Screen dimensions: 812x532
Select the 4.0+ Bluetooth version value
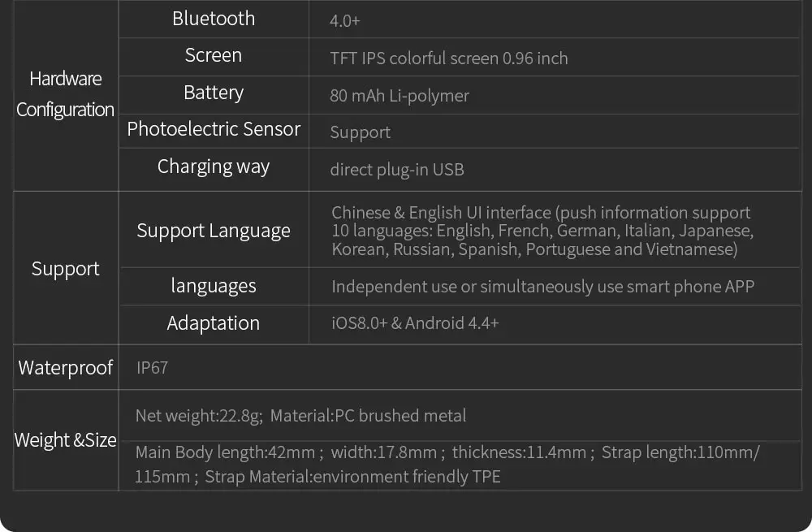point(345,22)
